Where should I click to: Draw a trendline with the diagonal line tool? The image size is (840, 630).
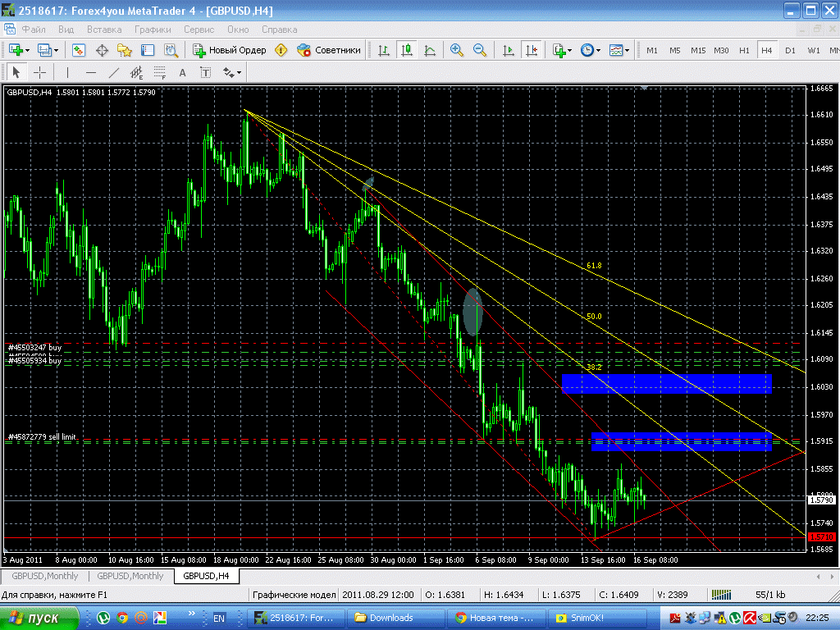114,72
